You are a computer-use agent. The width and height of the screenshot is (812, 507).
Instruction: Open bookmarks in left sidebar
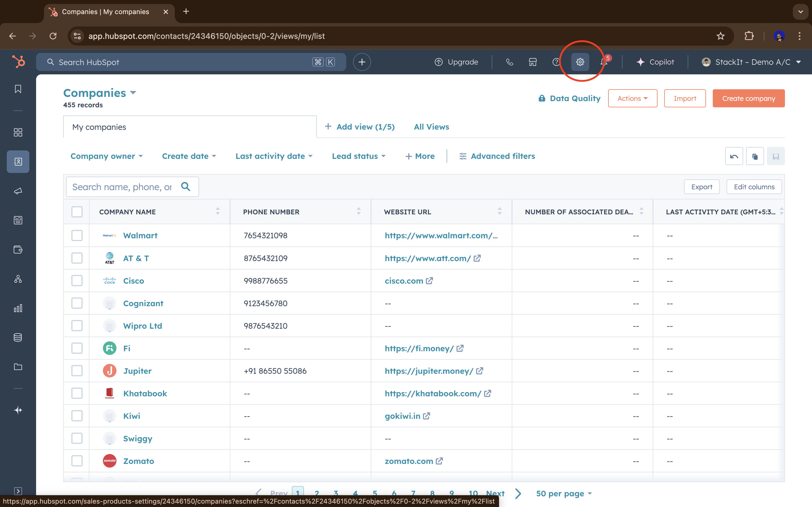click(18, 89)
